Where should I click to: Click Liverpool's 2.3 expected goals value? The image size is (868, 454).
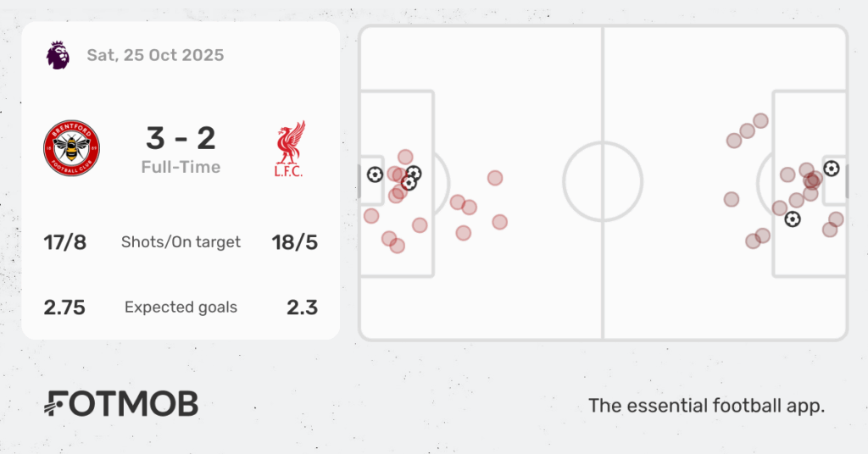point(301,307)
